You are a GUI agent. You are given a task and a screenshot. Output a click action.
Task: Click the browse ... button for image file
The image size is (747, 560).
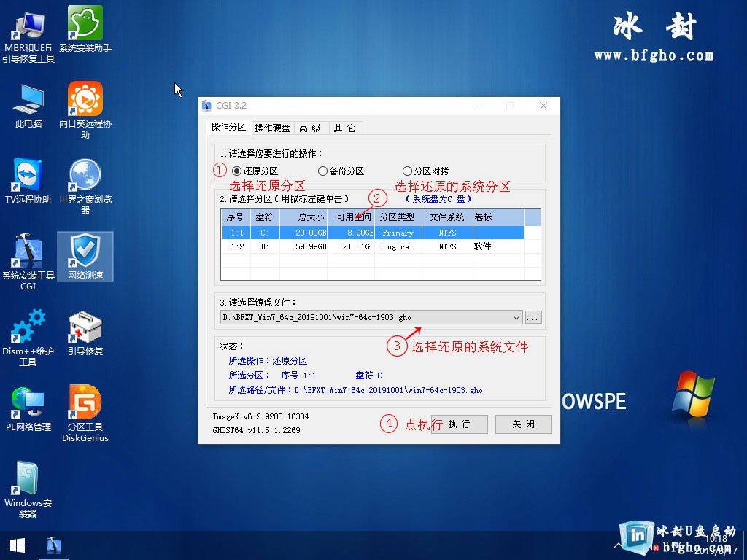click(x=533, y=318)
